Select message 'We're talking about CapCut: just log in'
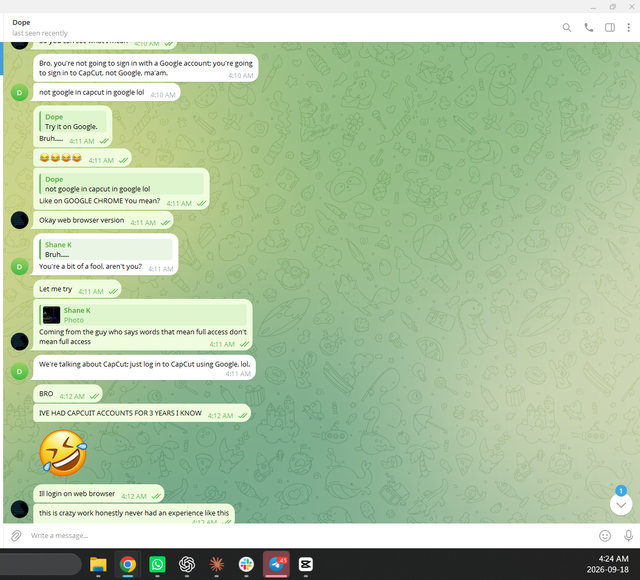Image resolution: width=640 pixels, height=580 pixels. click(144, 367)
